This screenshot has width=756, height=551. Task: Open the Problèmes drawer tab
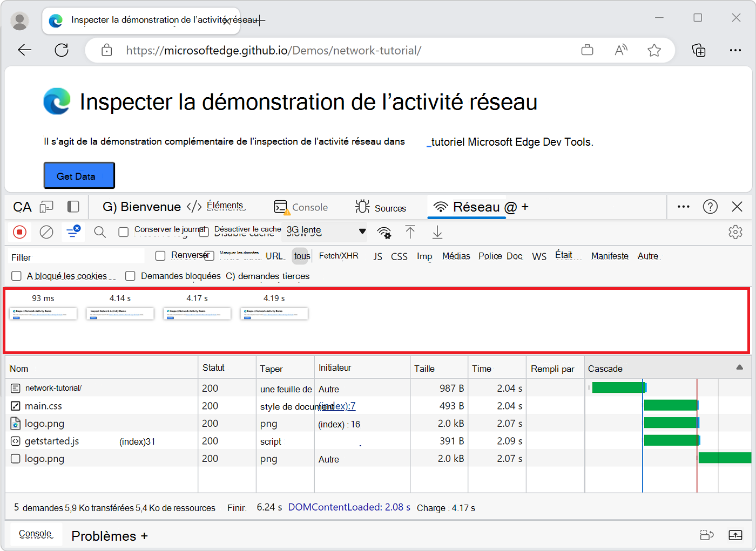click(109, 535)
